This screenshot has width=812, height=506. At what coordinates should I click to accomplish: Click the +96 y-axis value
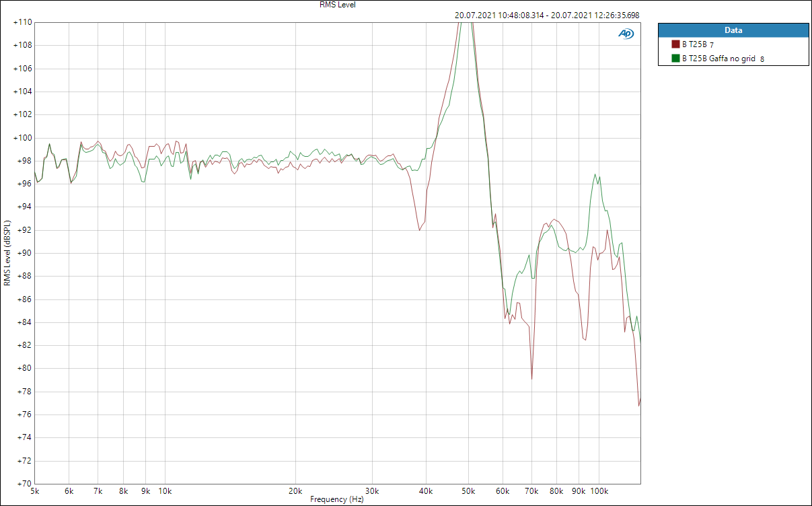(x=24, y=184)
